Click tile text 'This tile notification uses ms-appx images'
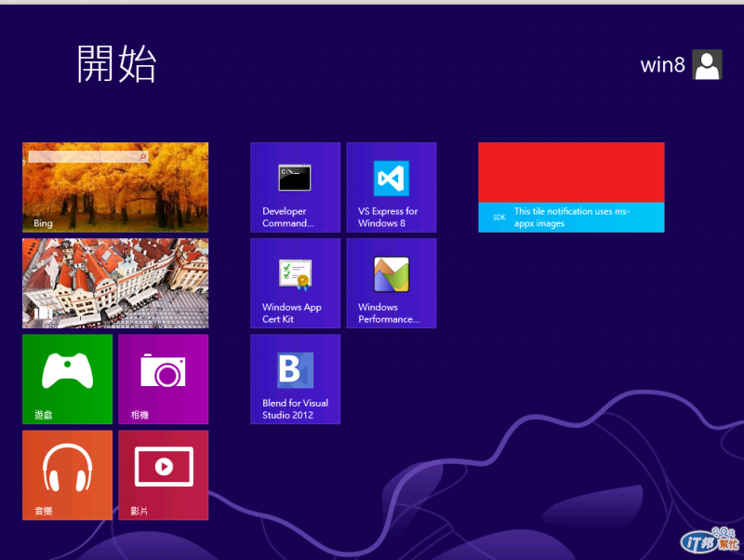This screenshot has height=560, width=744. pyautogui.click(x=572, y=218)
